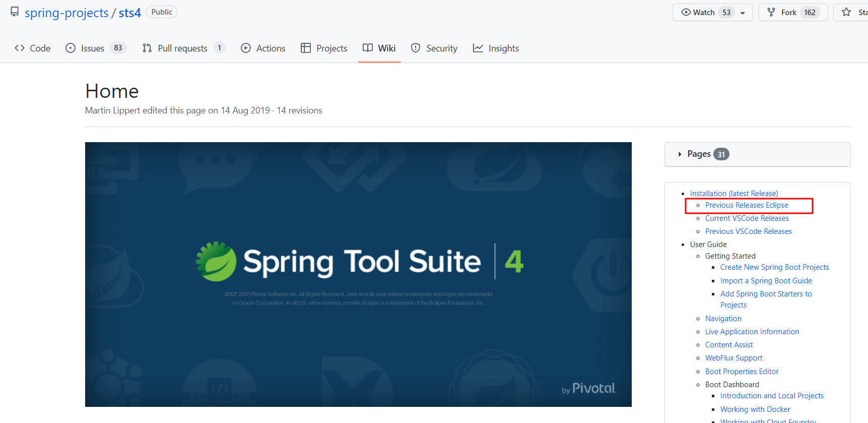Viewport: 868px width, 423px height.
Task: View the Projects tab
Action: coord(324,48)
